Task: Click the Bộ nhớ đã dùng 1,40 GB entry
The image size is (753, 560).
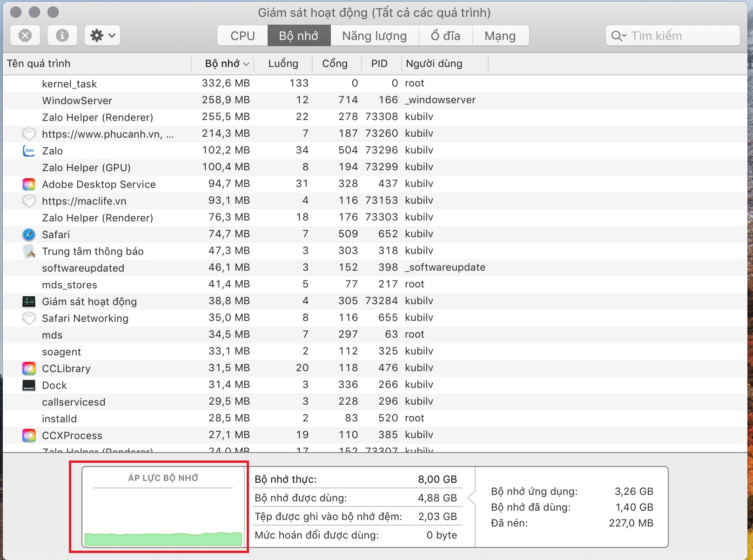Action: (572, 507)
